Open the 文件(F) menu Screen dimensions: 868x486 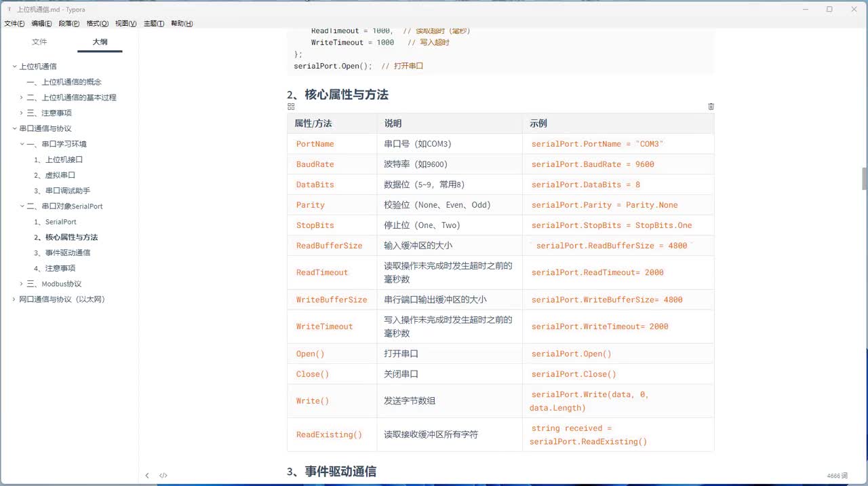tap(14, 24)
